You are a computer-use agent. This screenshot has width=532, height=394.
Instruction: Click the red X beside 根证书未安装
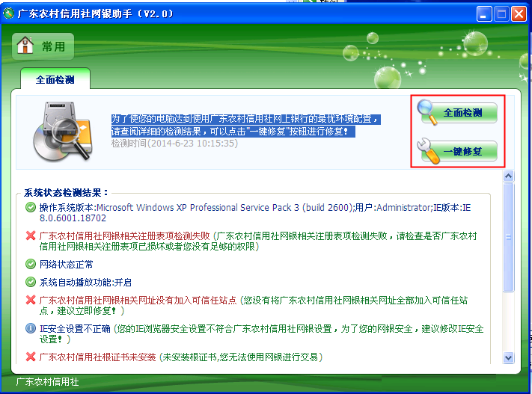(31, 357)
